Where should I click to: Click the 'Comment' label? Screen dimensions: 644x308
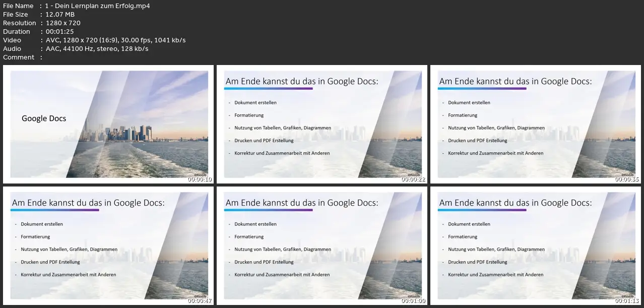(19, 57)
